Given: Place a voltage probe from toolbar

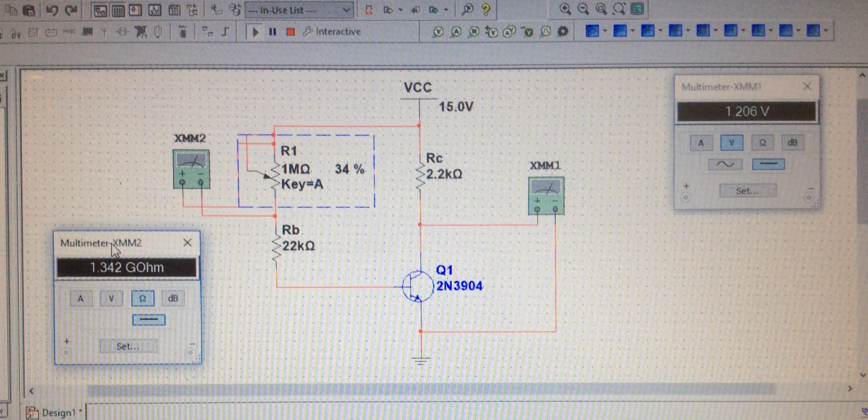Looking at the screenshot, I should tap(438, 32).
